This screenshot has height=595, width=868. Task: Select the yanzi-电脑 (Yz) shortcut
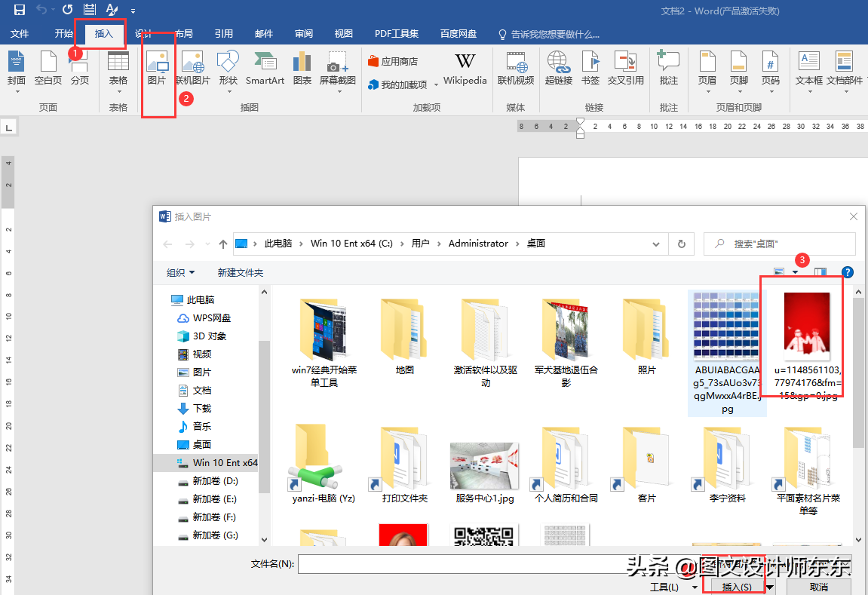(x=324, y=465)
